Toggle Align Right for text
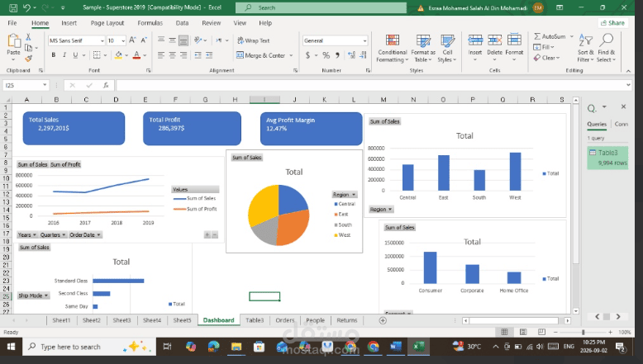This screenshot has height=364, width=643. point(183,54)
